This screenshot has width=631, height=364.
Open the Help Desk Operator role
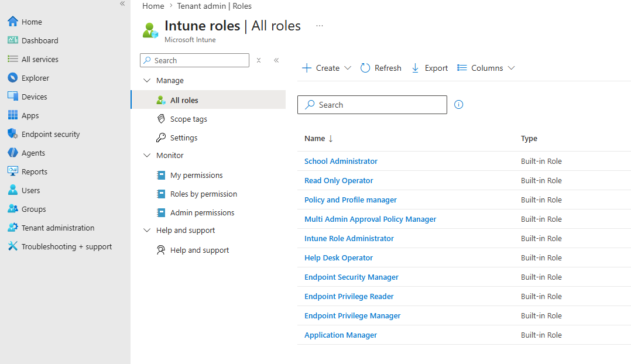[x=338, y=257]
